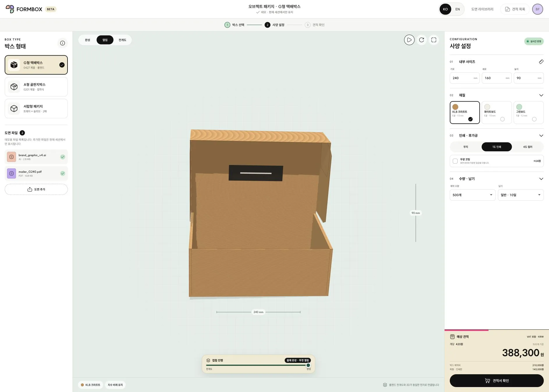549x392 pixels.
Task: Enter fullscreen preview mode
Action: 434,40
